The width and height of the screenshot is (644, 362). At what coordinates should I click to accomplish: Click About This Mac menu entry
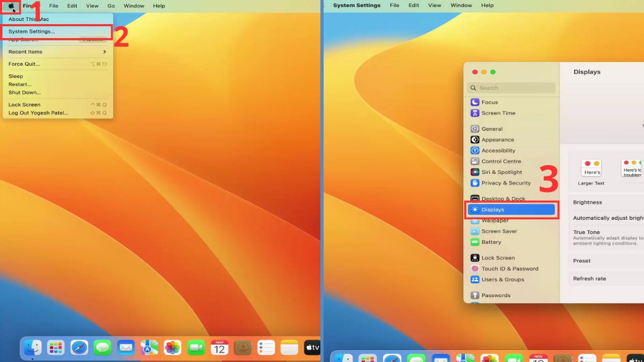pyautogui.click(x=28, y=19)
